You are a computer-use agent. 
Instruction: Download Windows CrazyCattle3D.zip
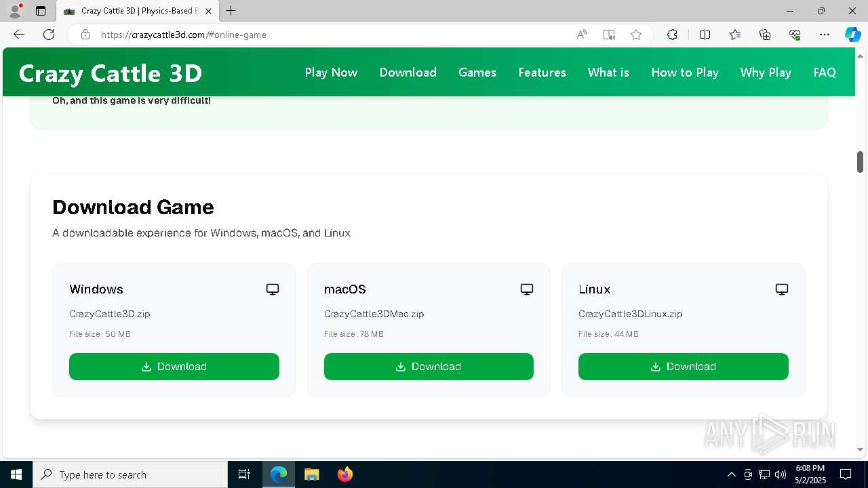pos(174,367)
